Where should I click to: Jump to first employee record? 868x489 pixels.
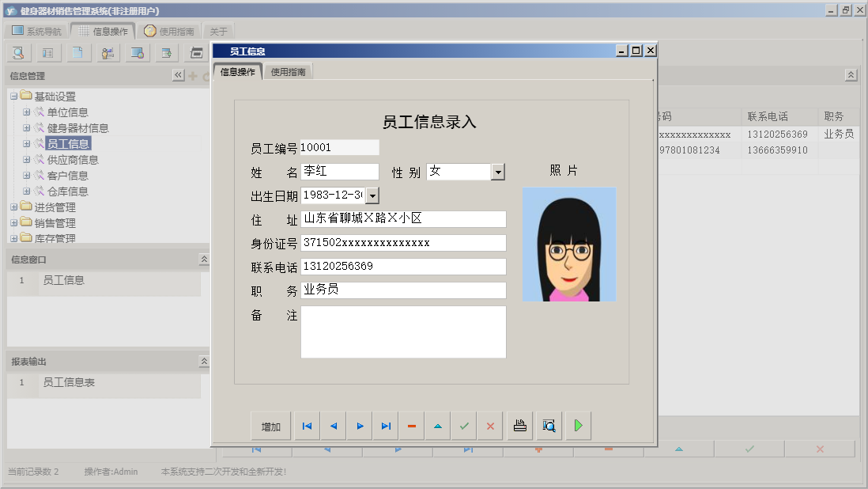308,426
